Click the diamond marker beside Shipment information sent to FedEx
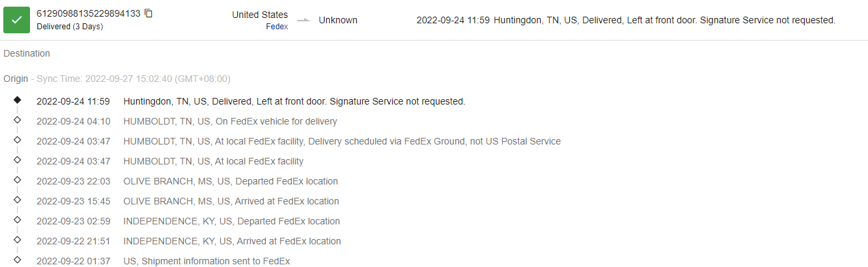Viewport: 868px width, 267px height. (17, 260)
